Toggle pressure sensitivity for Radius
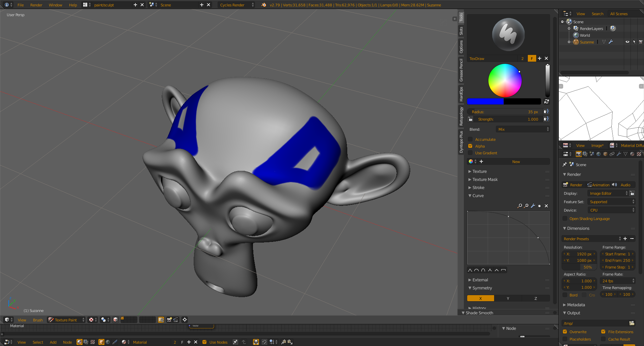Screen dimensions: 644x346 click(x=546, y=112)
